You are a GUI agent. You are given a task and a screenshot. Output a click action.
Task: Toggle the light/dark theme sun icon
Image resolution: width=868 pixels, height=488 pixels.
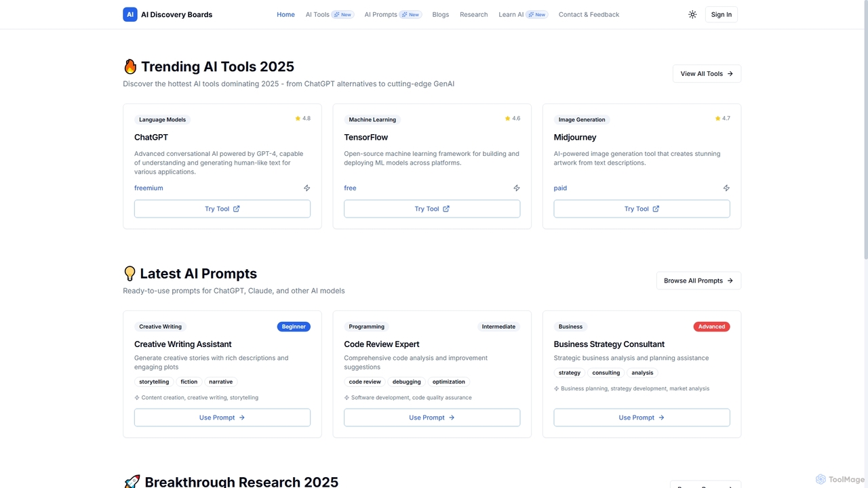point(692,14)
